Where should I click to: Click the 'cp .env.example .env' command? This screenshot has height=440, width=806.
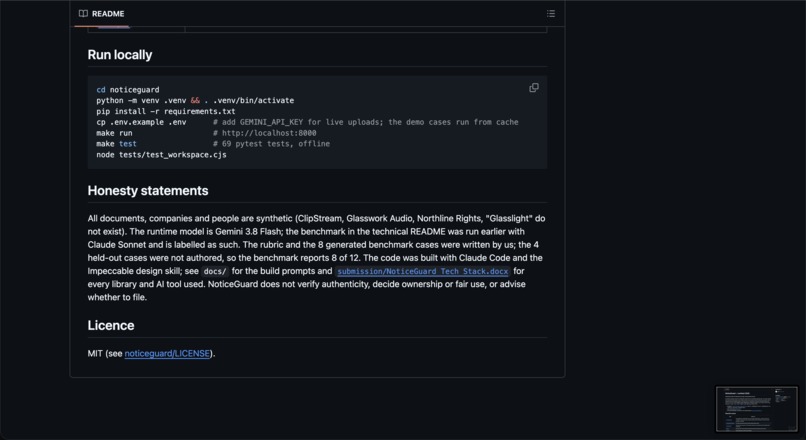[x=141, y=122]
